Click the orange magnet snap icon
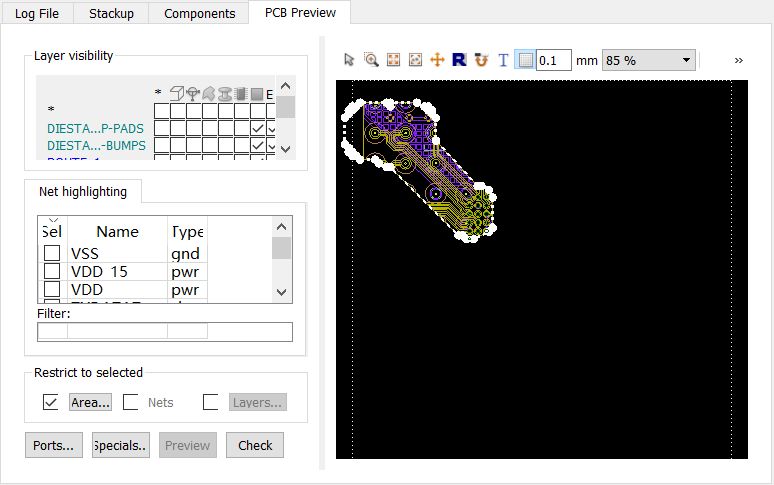 481,60
